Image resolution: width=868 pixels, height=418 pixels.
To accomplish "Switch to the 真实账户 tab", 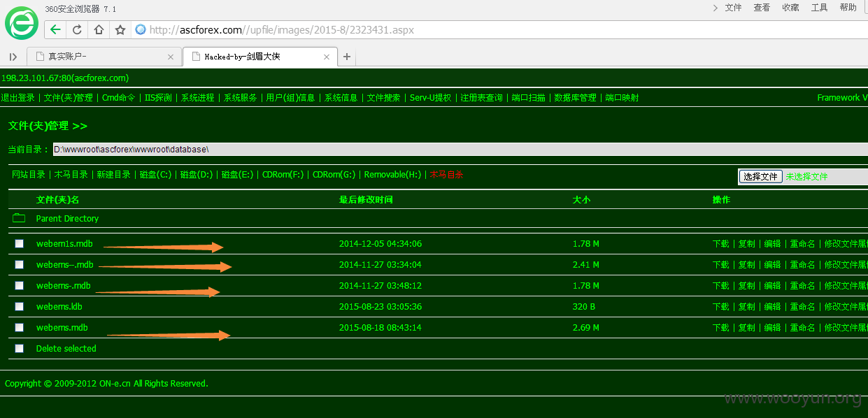I will pyautogui.click(x=103, y=57).
